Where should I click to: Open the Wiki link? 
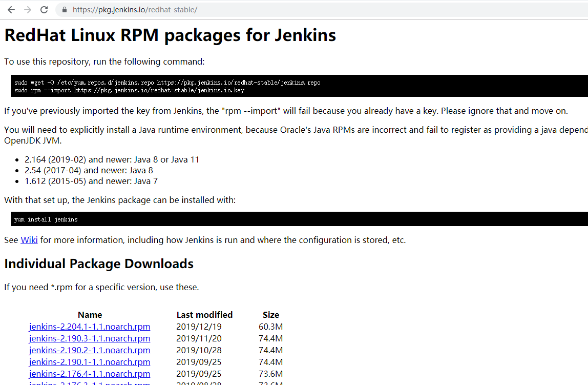(x=29, y=240)
